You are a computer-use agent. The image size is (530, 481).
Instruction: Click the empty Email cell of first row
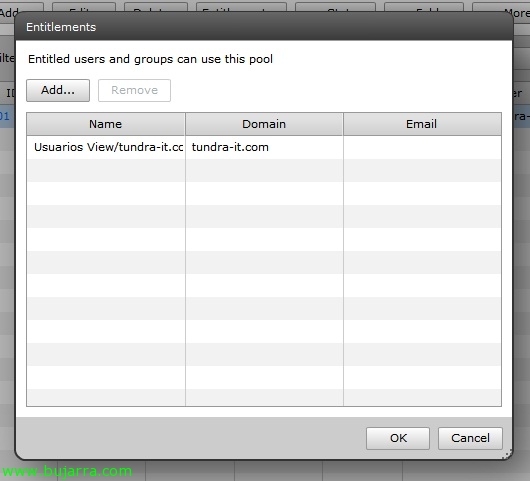pyautogui.click(x=422, y=147)
